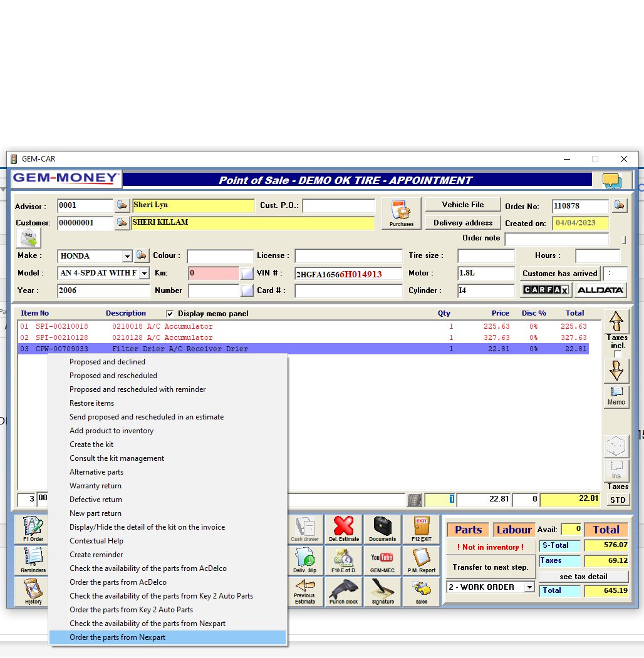Open the Sales car icon
This screenshot has width=644, height=658.
pyautogui.click(x=421, y=591)
